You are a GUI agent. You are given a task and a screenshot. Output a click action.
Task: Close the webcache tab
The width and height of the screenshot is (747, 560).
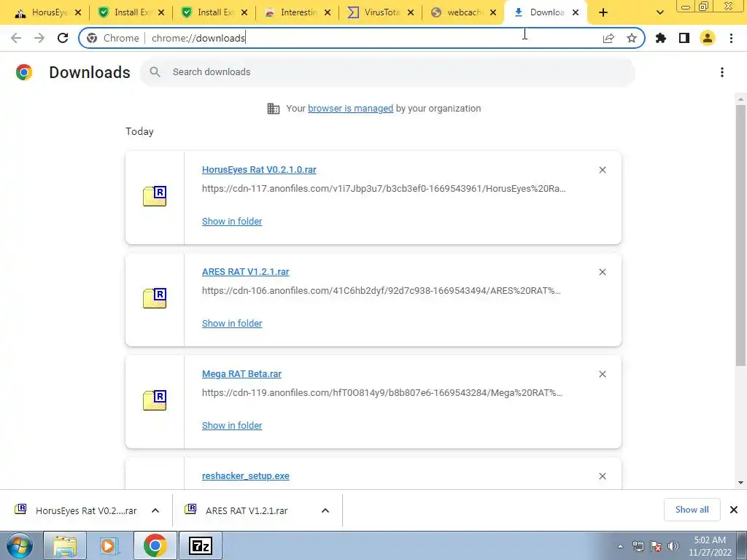[x=493, y=12]
